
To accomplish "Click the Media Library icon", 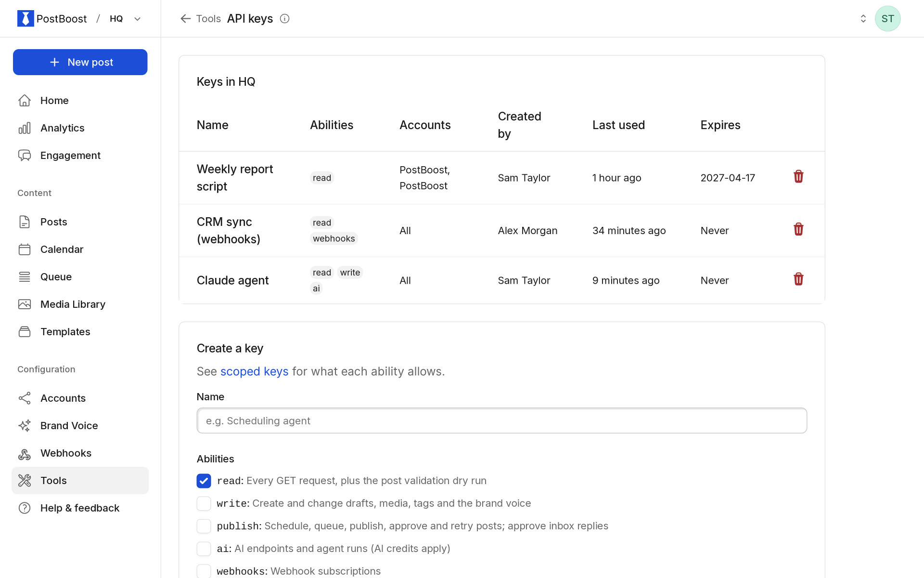I will (25, 304).
